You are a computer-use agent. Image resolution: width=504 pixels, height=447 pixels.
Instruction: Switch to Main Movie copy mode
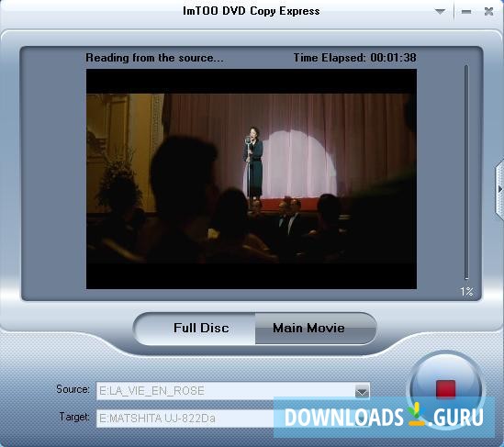coord(315,329)
